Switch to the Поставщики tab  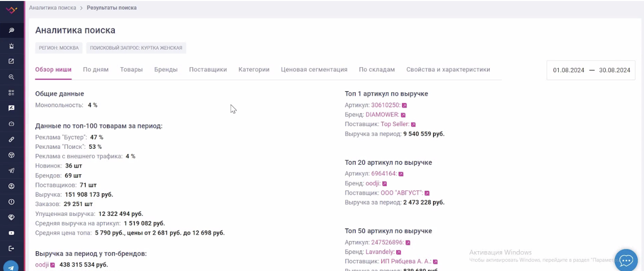[x=208, y=70]
